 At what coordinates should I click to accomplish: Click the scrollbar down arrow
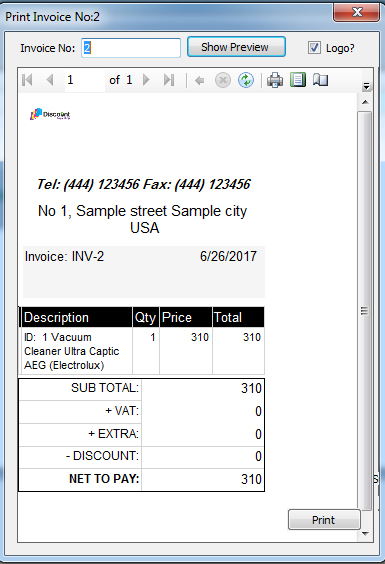(365, 533)
